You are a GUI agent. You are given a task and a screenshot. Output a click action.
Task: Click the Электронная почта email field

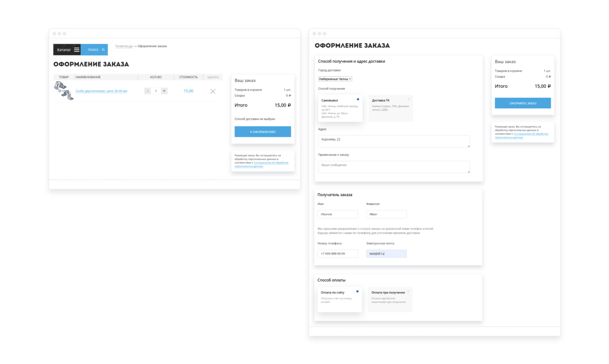pos(386,254)
